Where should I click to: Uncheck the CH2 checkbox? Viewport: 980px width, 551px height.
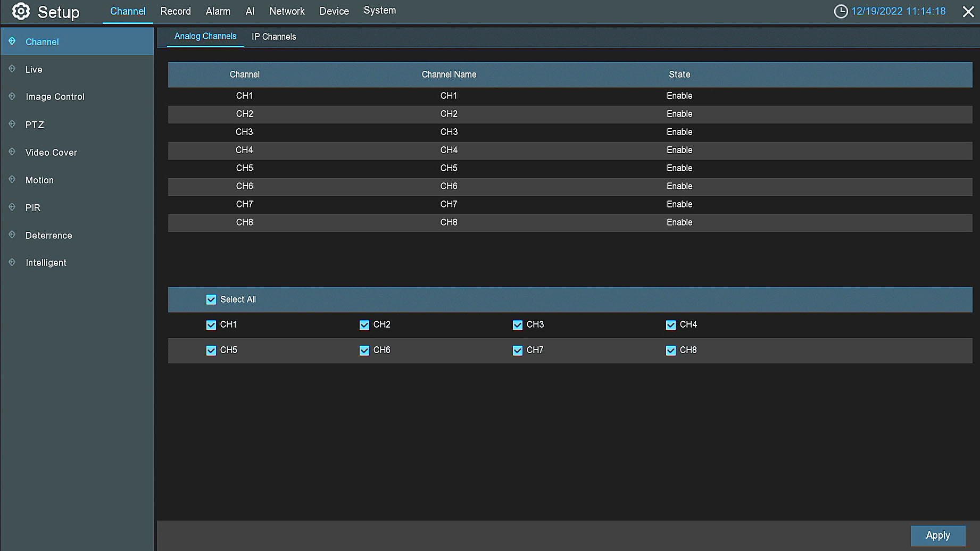(x=364, y=325)
